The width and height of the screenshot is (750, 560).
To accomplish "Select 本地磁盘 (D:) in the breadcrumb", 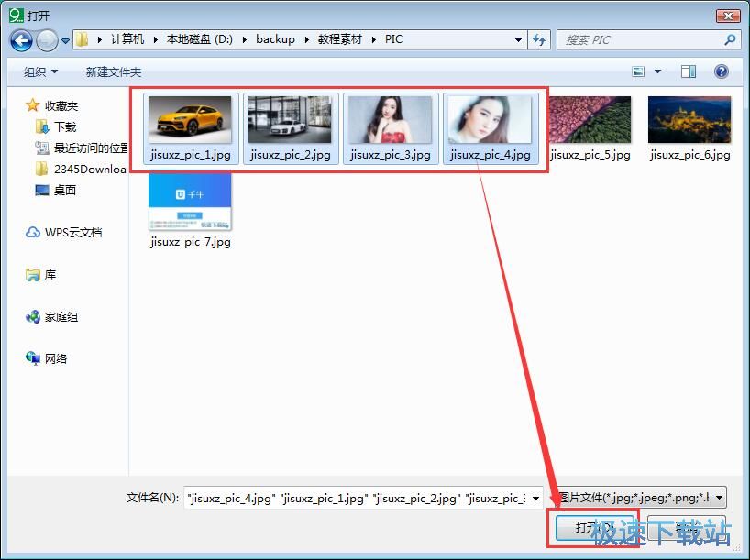I will (x=200, y=39).
